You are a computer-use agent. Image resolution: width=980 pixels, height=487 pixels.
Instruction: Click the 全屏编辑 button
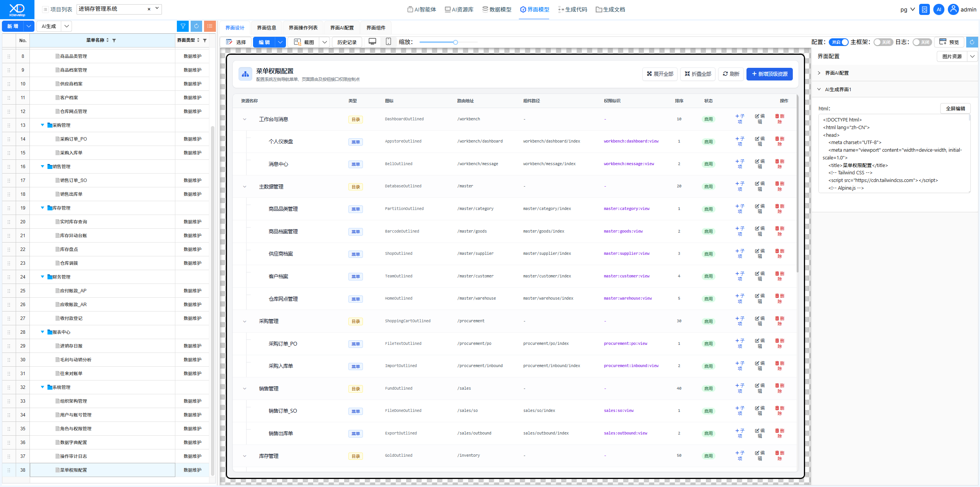click(955, 108)
